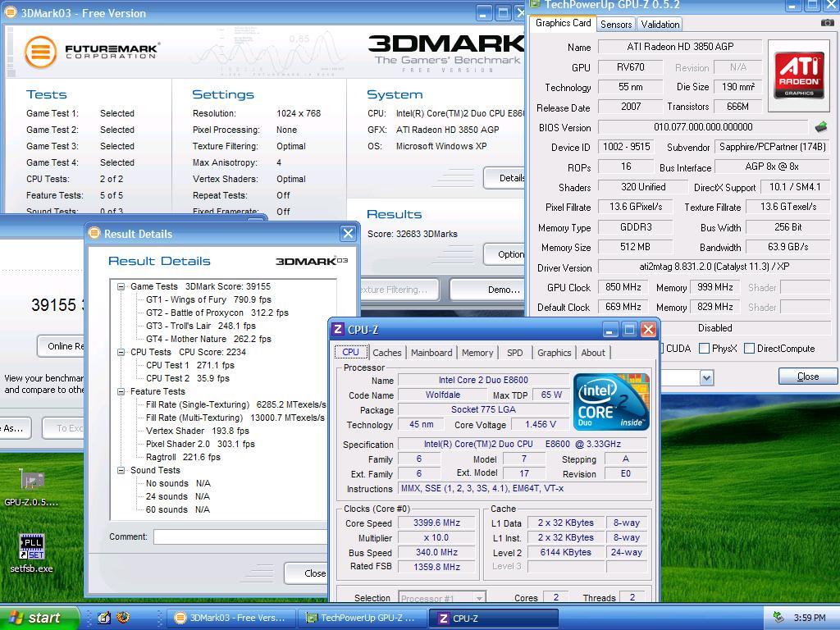Enable the DirectCompute checkbox in GPU-Z
The width and height of the screenshot is (840, 630).
click(x=750, y=348)
